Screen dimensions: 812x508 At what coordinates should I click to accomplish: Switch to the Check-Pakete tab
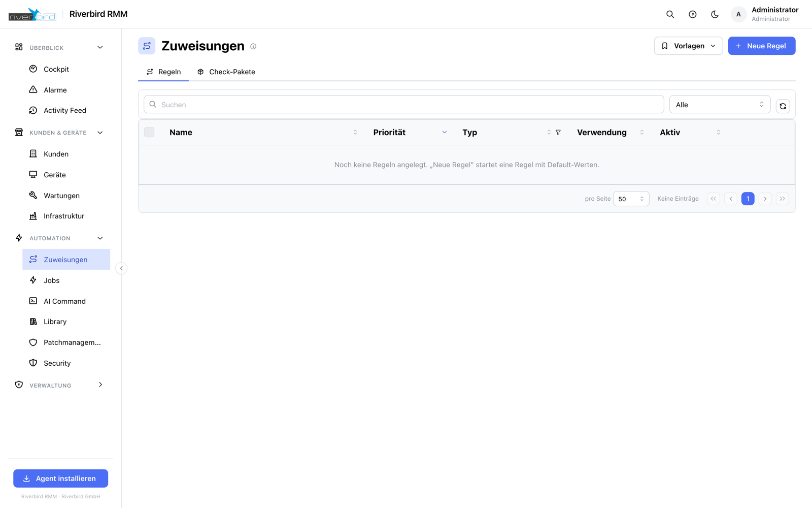pos(226,72)
